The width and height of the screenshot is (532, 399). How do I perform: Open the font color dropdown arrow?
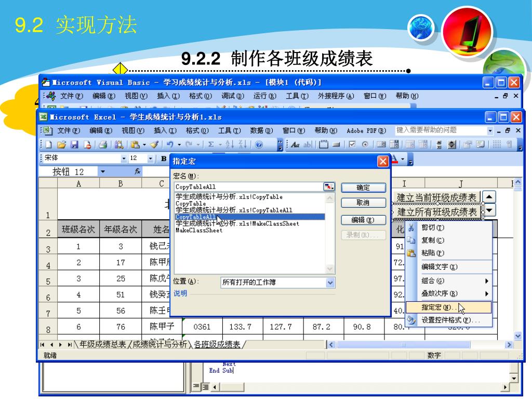point(403,158)
